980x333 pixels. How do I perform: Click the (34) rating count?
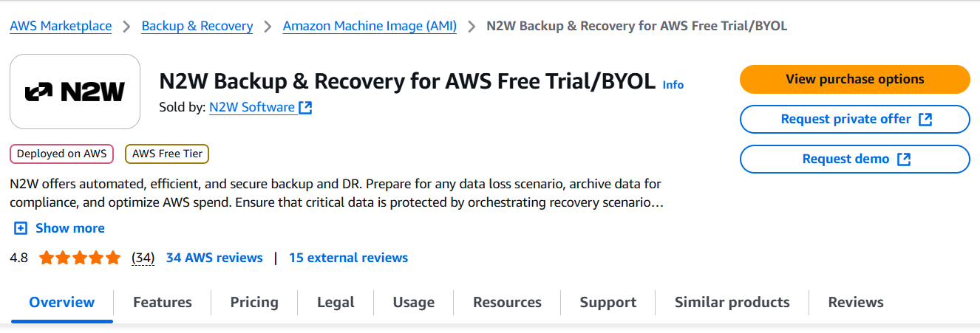(x=143, y=258)
